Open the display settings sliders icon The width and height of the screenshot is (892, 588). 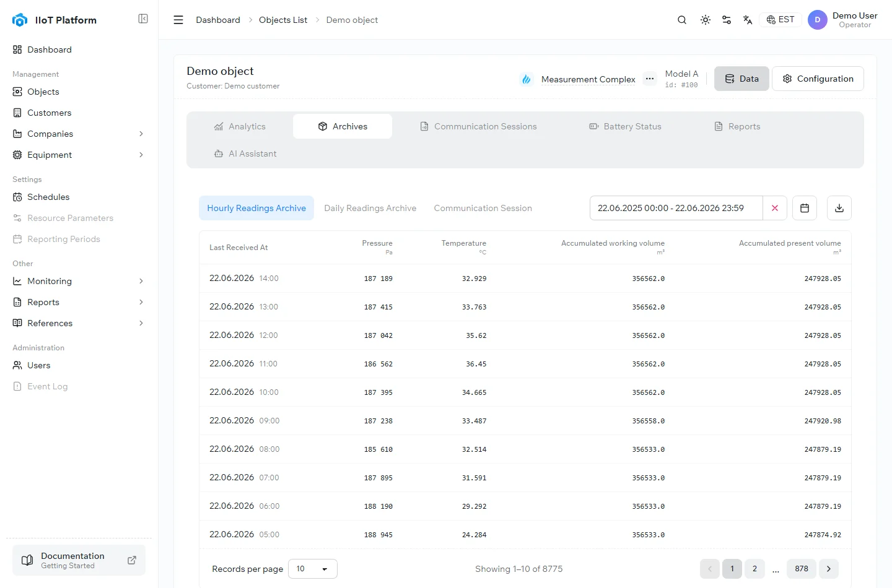(x=727, y=20)
